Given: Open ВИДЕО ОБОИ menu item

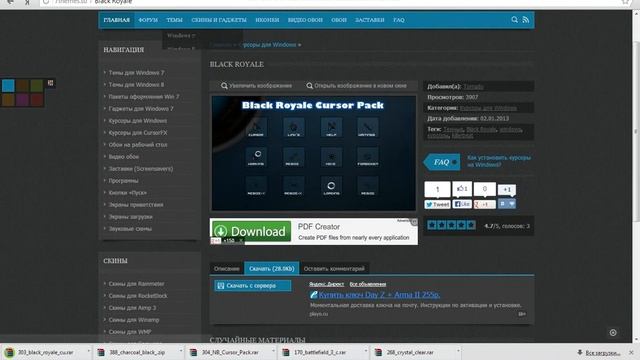Looking at the screenshot, I should (305, 20).
